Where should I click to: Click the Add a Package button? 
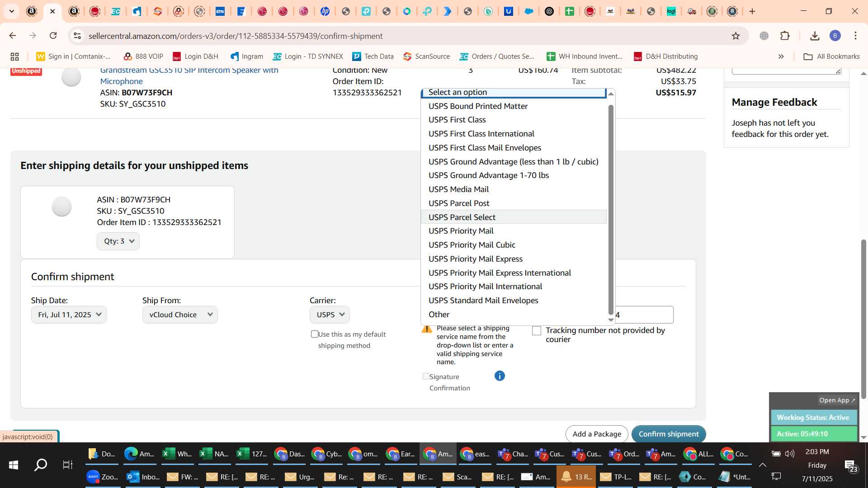pos(597,434)
